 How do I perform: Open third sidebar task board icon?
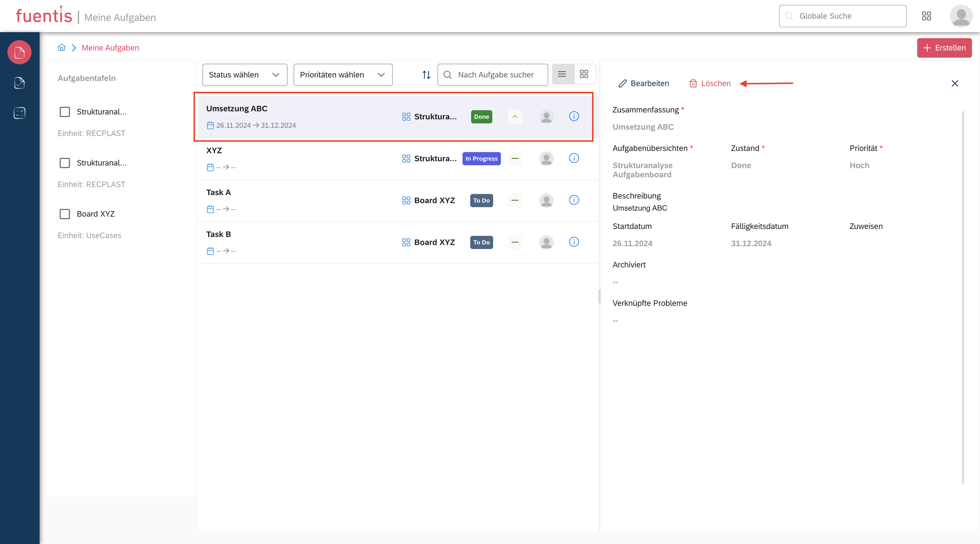tap(19, 113)
